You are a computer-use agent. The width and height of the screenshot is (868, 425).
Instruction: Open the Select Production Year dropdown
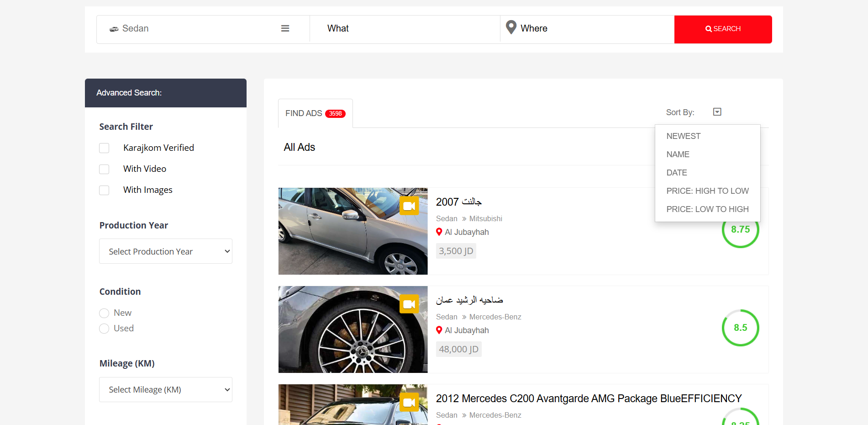coord(165,251)
